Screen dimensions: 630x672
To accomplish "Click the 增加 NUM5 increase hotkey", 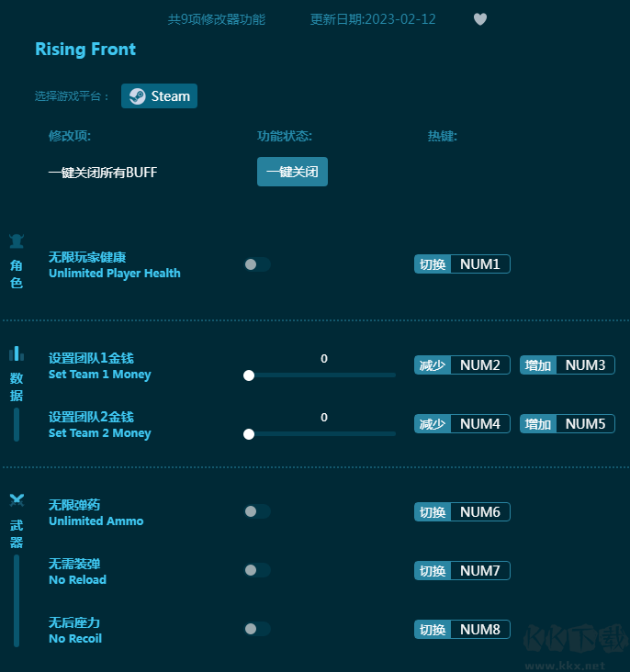I will pos(568,424).
